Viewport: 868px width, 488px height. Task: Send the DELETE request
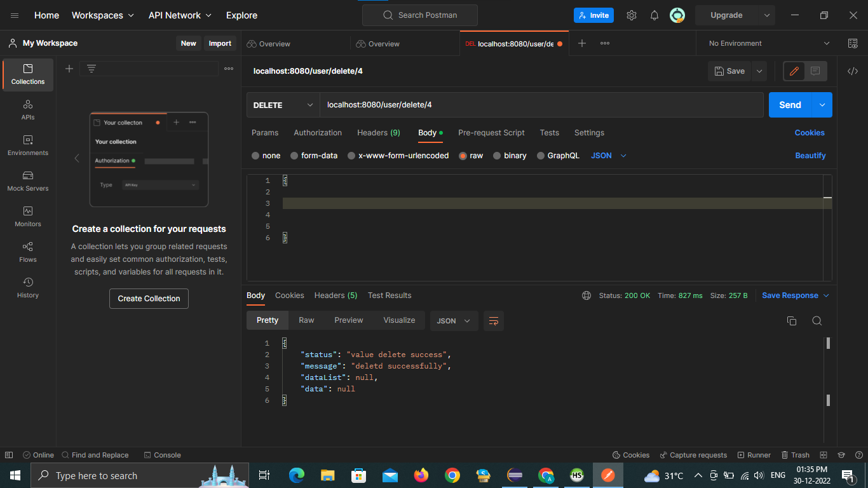tap(790, 105)
